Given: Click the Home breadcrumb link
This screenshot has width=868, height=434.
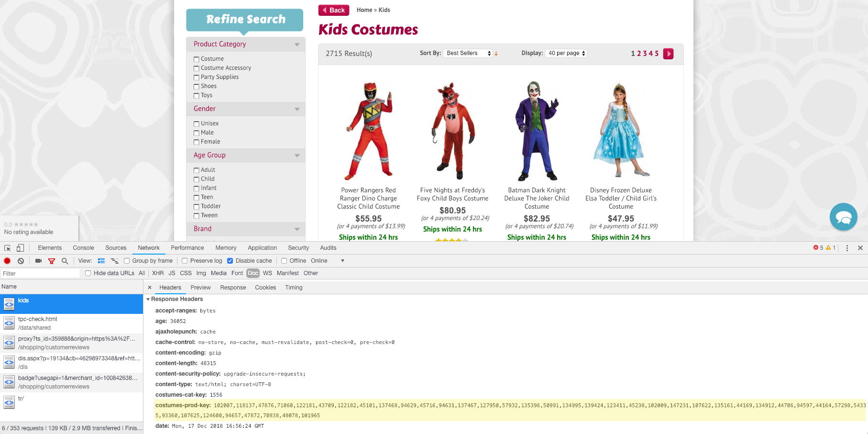Looking at the screenshot, I should pos(364,10).
